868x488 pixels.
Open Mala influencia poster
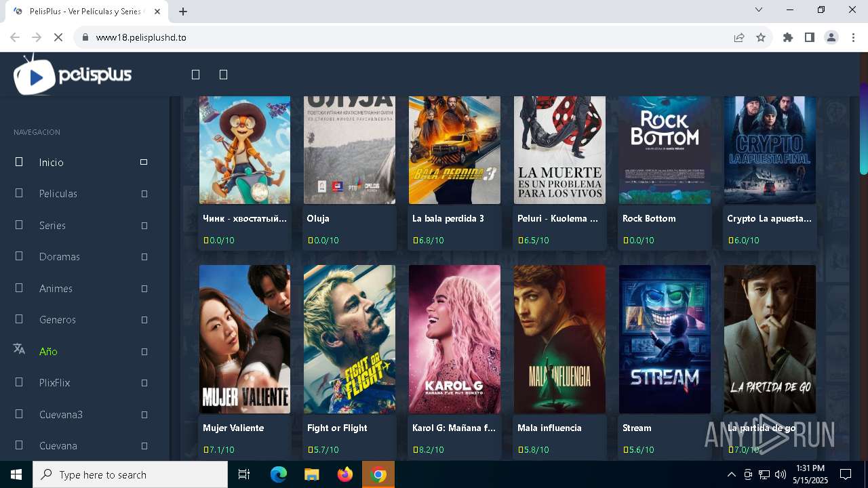pyautogui.click(x=559, y=339)
